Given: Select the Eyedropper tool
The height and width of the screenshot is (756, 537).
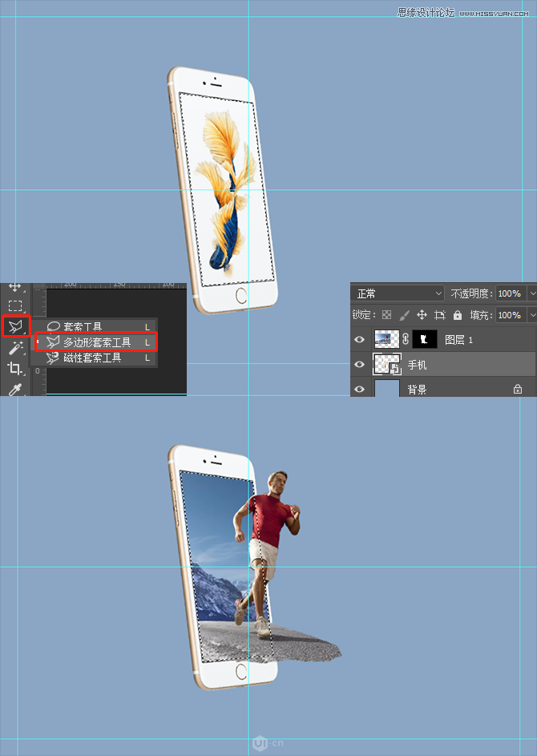Looking at the screenshot, I should point(15,389).
